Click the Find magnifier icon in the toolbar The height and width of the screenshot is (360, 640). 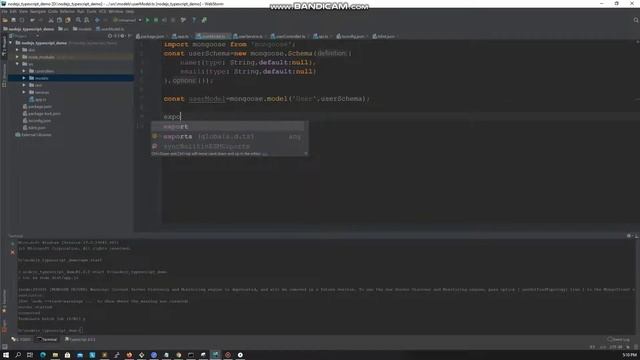click(78, 20)
